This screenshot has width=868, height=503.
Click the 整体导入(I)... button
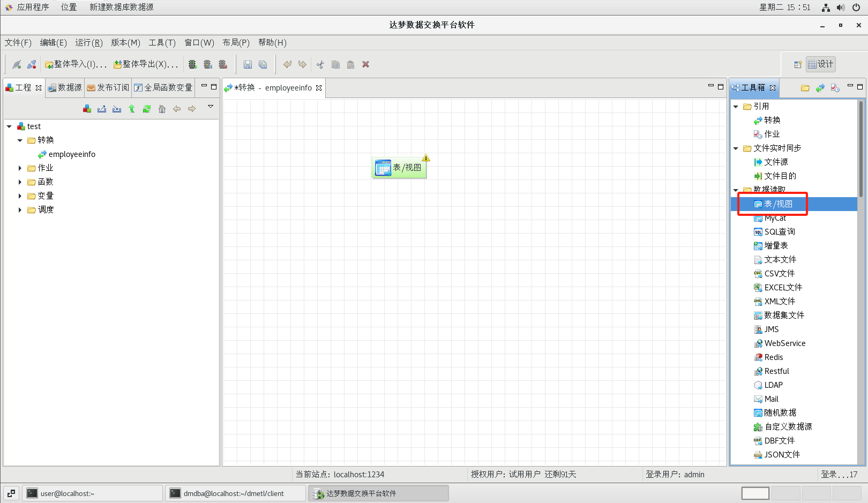point(76,64)
